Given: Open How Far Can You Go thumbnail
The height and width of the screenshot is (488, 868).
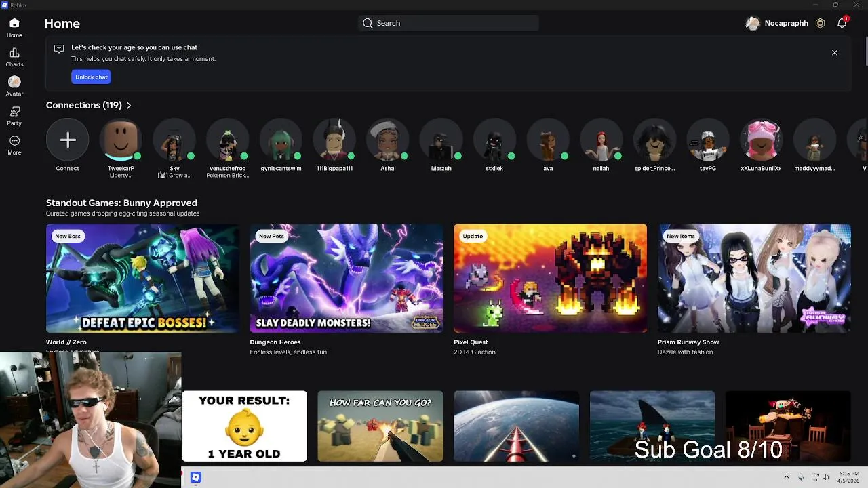Looking at the screenshot, I should tap(380, 426).
